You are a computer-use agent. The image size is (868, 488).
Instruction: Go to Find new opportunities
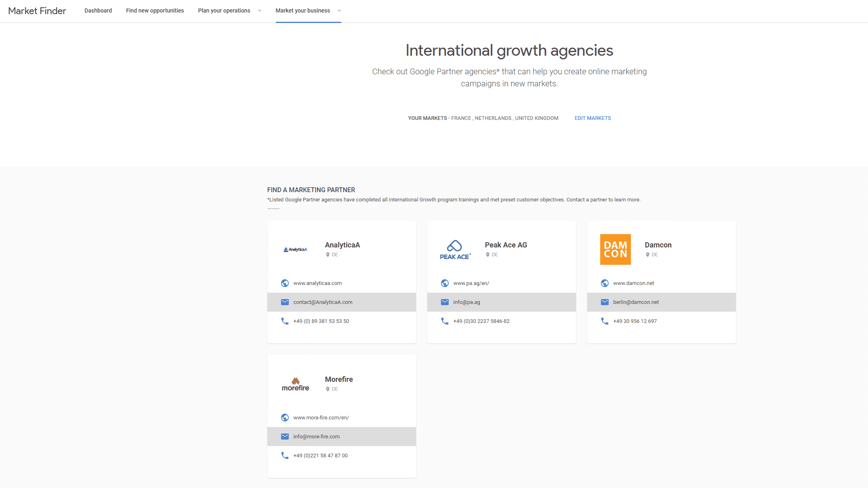(x=155, y=10)
